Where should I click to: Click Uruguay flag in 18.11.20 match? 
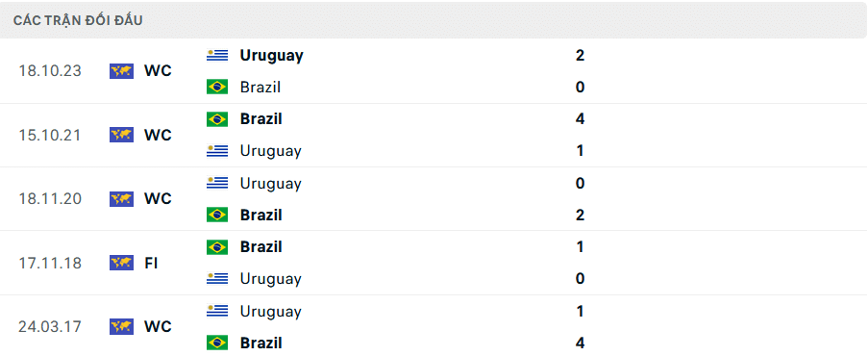[x=217, y=183]
